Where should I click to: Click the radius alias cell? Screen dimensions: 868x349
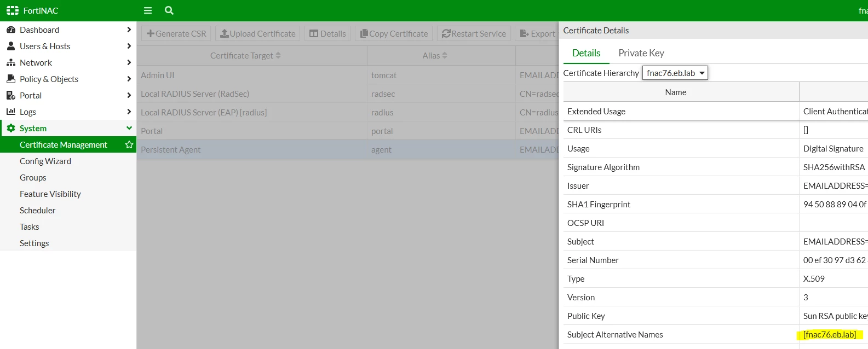(x=441, y=112)
